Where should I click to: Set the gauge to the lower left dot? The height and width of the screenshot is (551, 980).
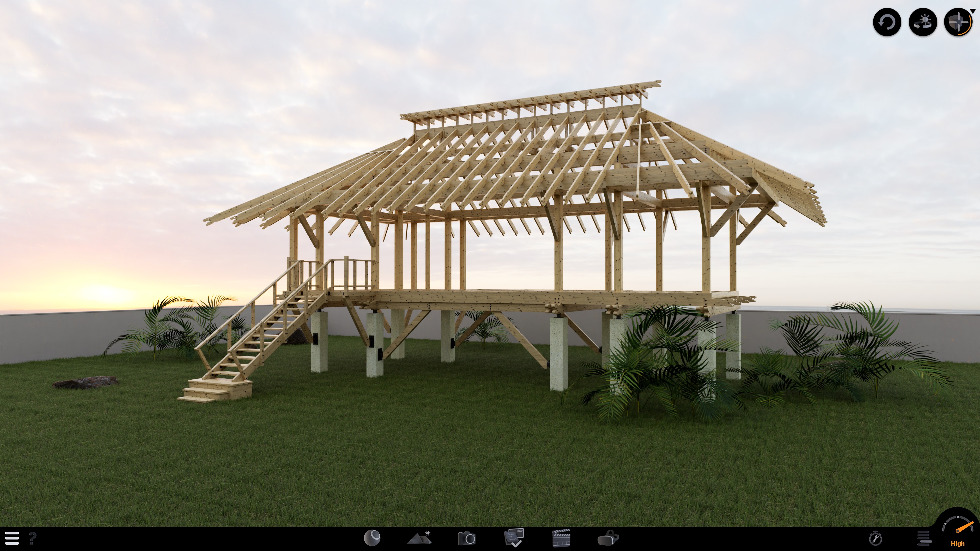[945, 524]
